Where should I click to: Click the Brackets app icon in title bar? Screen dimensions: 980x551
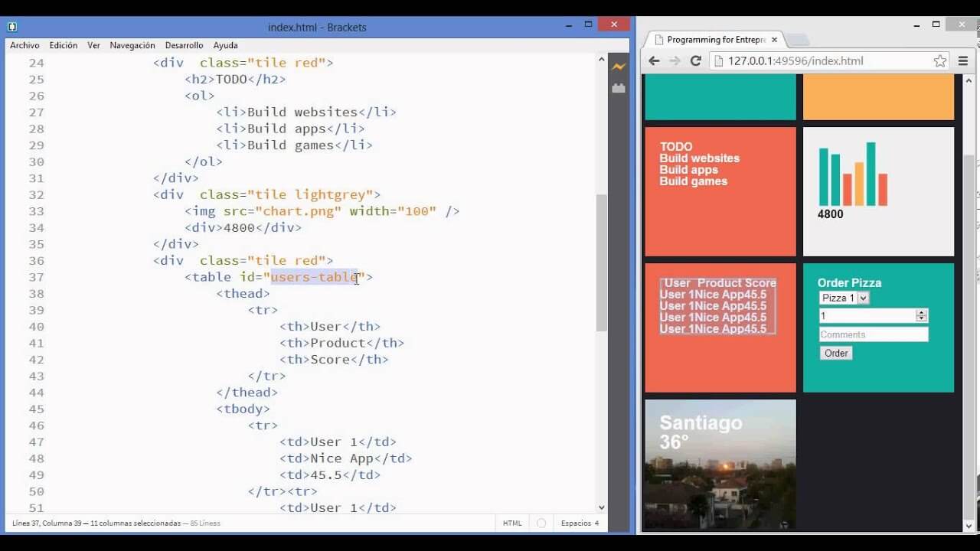(12, 27)
